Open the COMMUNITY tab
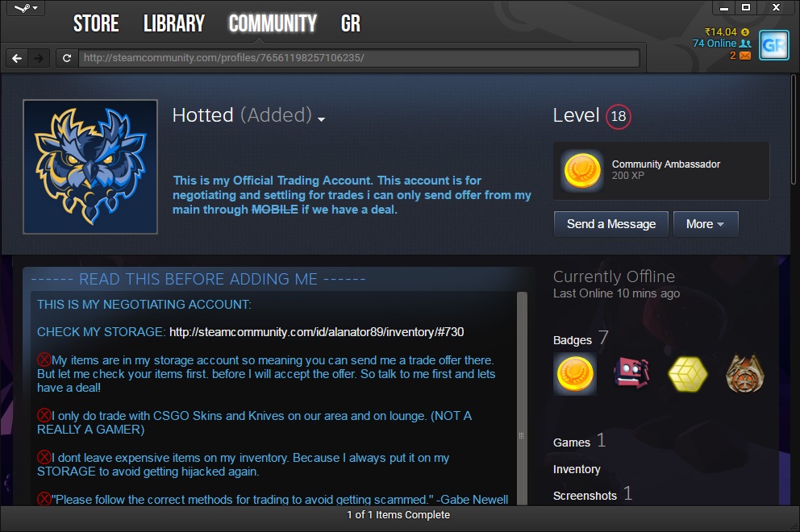 [273, 23]
